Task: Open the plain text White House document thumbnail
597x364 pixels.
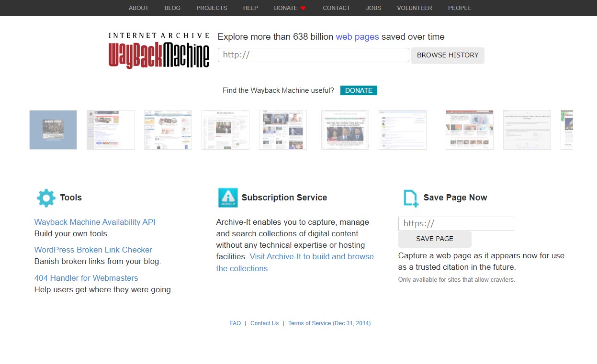Action: [x=527, y=130]
